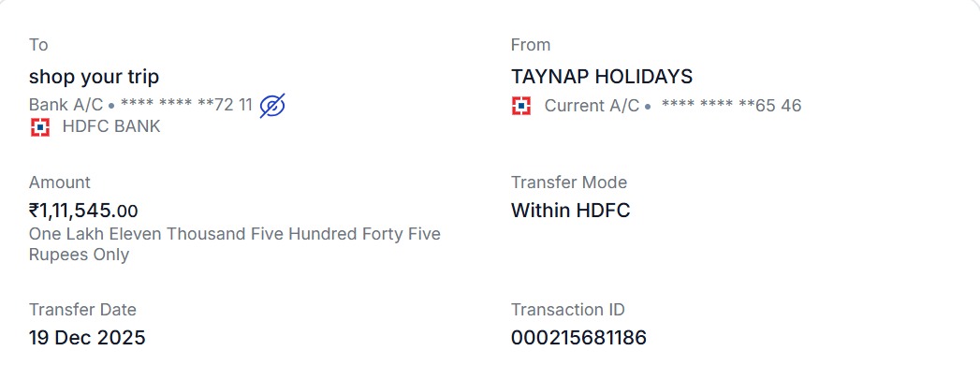Click the HDFC logo beside Current A/C
The width and height of the screenshot is (980, 380).
521,106
